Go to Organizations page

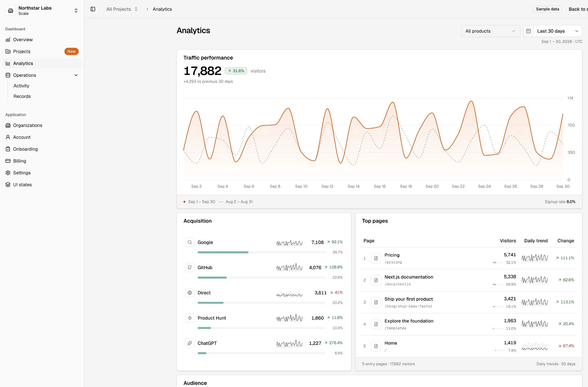[42, 126]
